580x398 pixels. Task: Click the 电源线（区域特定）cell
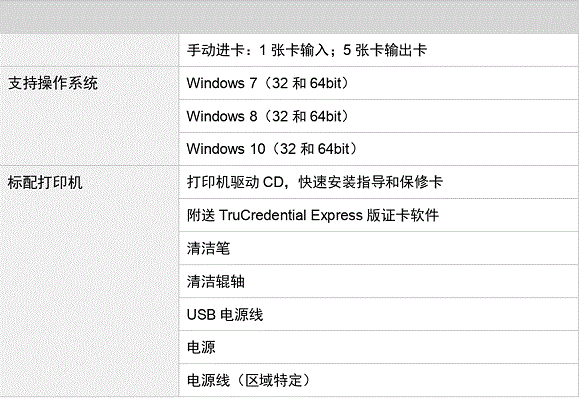tap(378, 380)
